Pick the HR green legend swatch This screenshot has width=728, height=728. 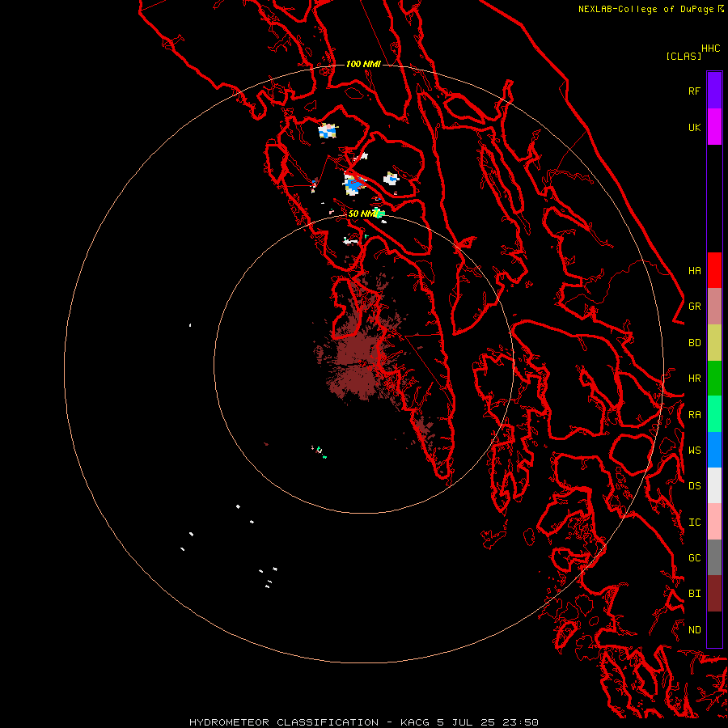pyautogui.click(x=714, y=379)
